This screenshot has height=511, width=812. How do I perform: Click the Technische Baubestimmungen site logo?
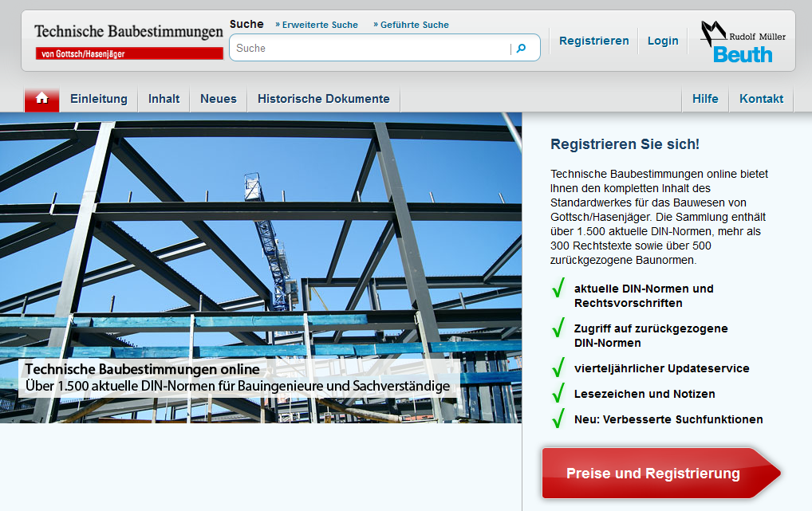coord(129,41)
